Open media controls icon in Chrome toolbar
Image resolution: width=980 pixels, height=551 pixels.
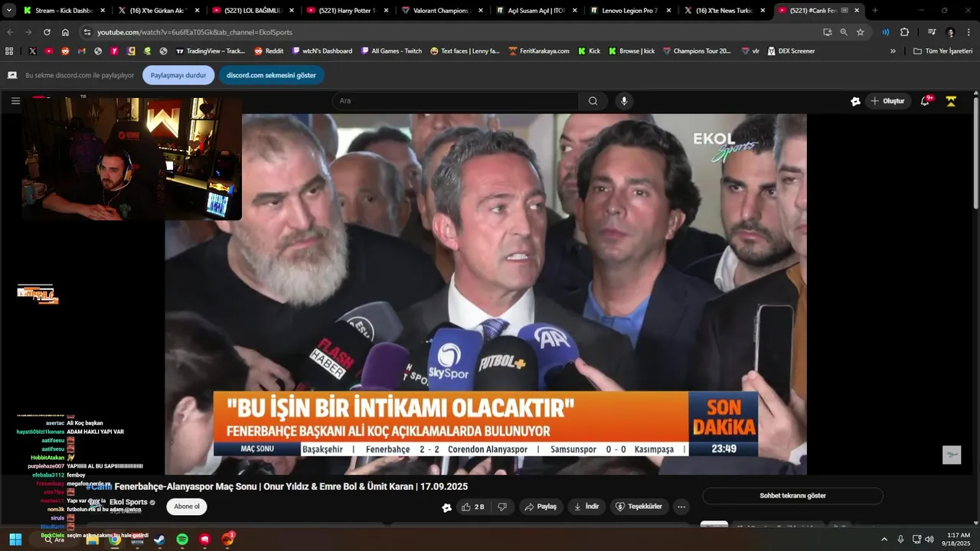932,32
